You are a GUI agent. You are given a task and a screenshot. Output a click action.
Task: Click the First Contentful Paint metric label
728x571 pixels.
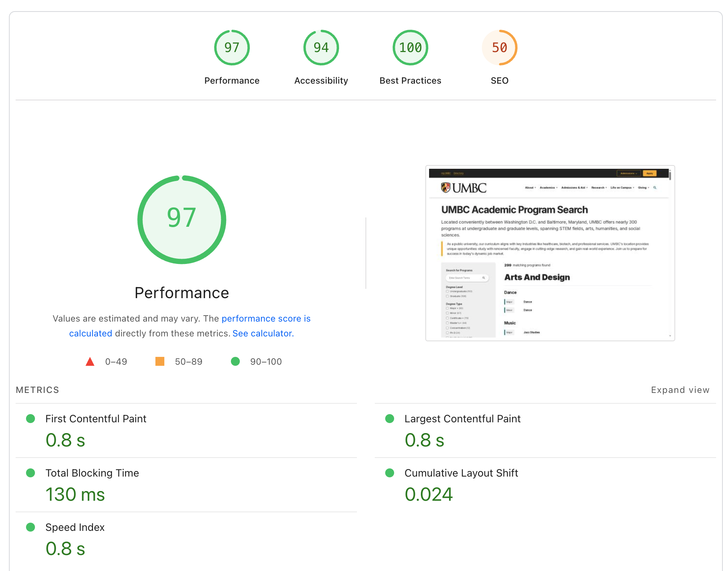pos(96,419)
